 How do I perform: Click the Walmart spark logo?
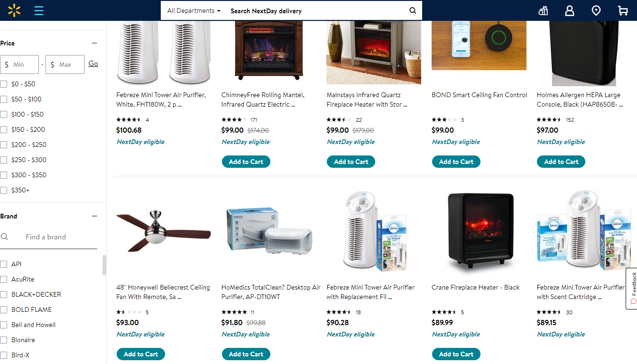pyautogui.click(x=14, y=10)
